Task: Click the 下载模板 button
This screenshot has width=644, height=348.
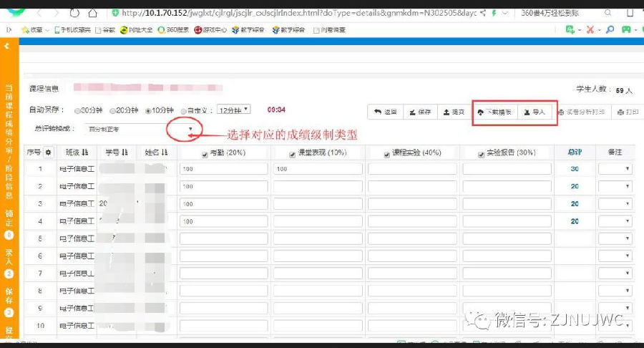Action: pos(494,112)
